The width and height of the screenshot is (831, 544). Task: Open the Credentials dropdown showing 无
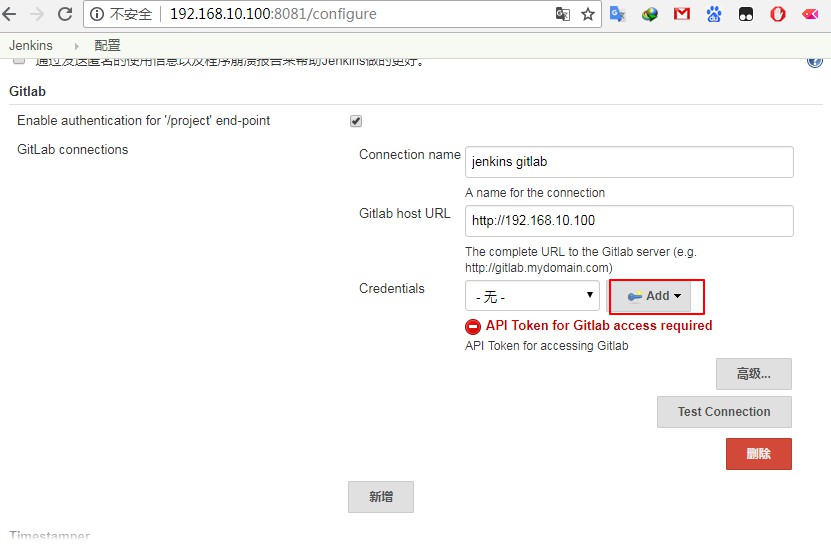pyautogui.click(x=532, y=296)
